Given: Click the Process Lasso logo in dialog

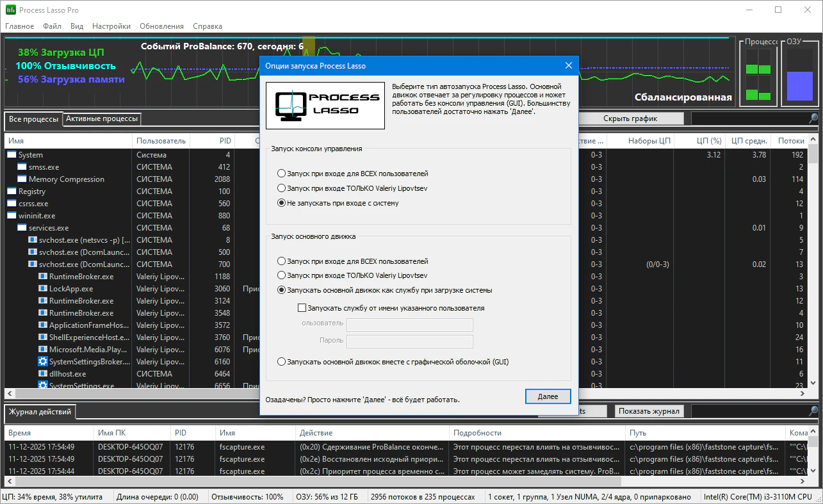Looking at the screenshot, I should [x=325, y=106].
